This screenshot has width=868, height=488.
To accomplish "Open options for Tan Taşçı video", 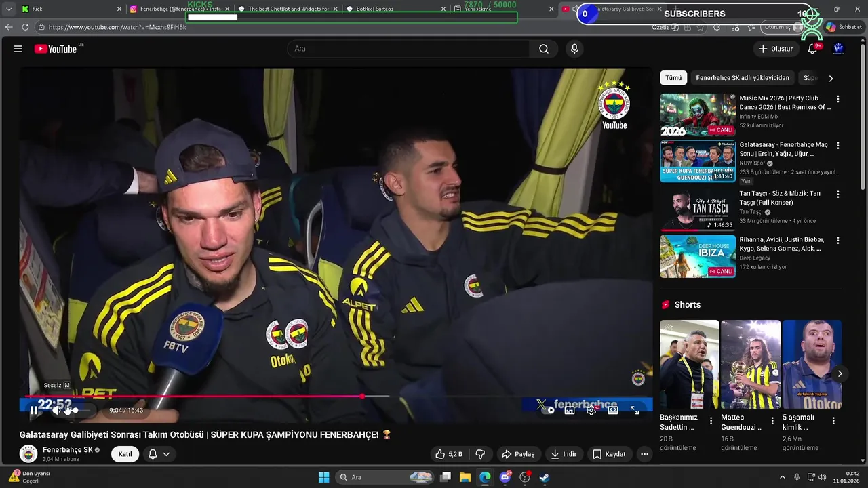I will [x=838, y=194].
